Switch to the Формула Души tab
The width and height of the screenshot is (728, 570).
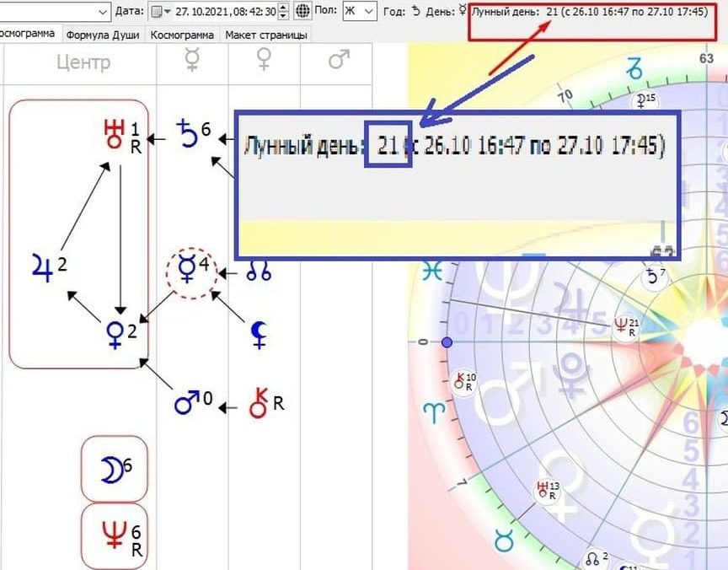tap(103, 35)
